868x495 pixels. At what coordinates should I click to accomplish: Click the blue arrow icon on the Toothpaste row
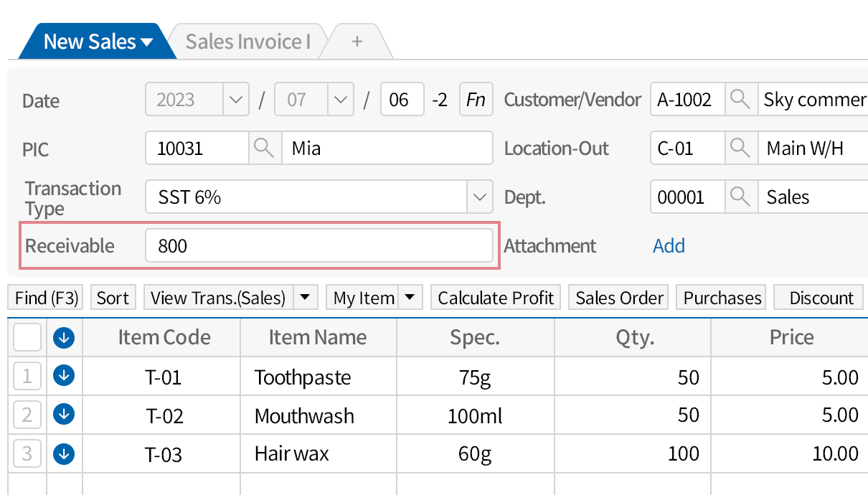pos(63,375)
